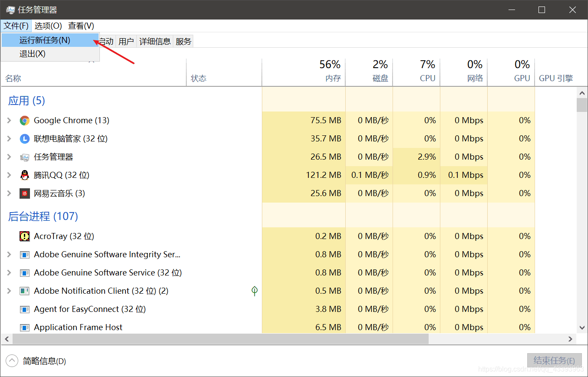Expand the 网易云音乐 (3) group
The height and width of the screenshot is (377, 588).
tap(9, 193)
